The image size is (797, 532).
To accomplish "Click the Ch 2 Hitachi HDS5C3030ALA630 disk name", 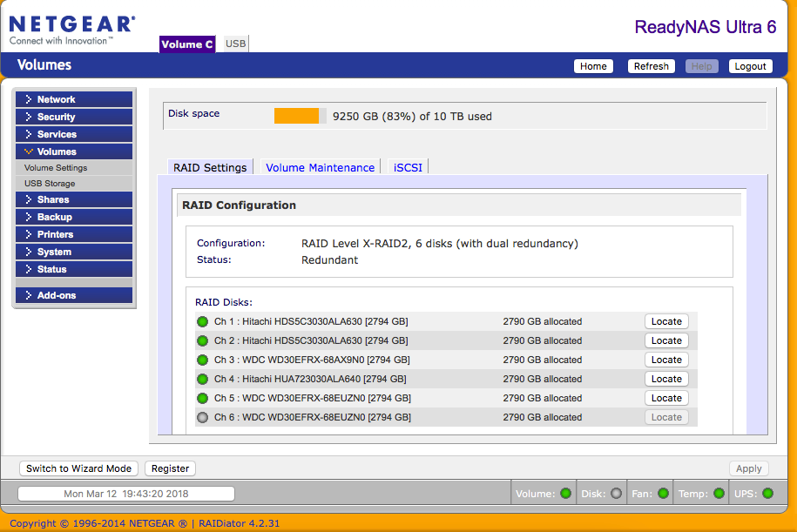I will click(311, 341).
